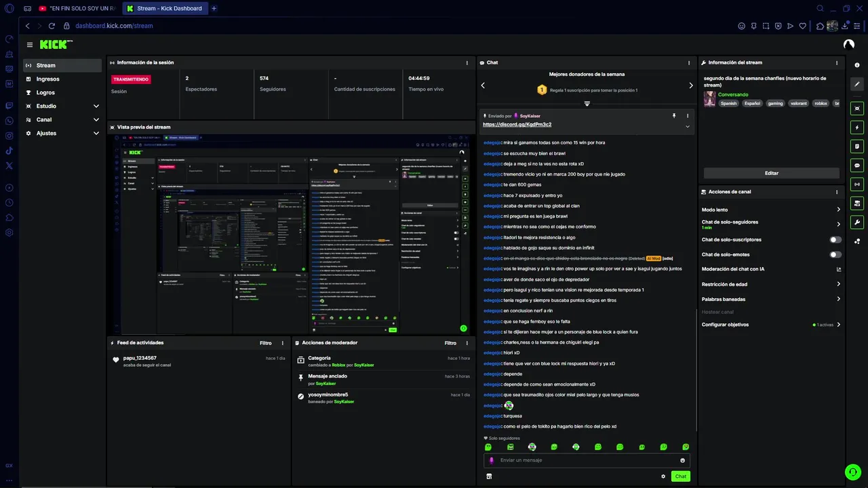Click the info icon in right rail
The image size is (868, 488).
click(857, 65)
